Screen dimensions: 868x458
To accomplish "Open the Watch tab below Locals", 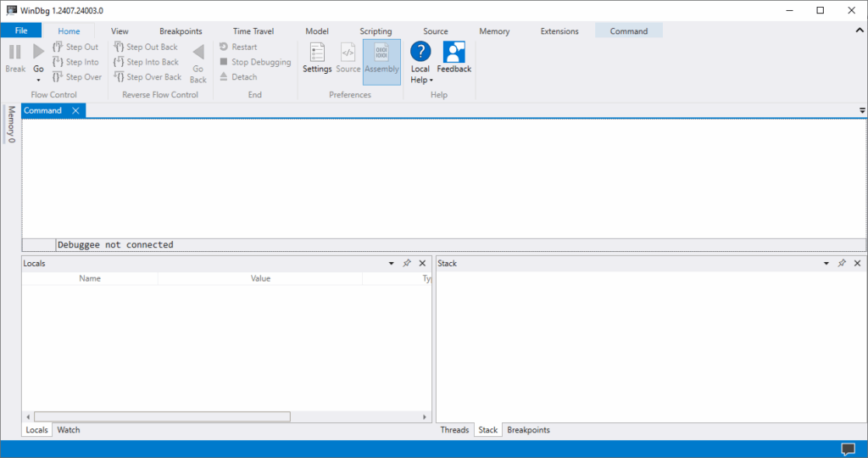I will point(69,430).
